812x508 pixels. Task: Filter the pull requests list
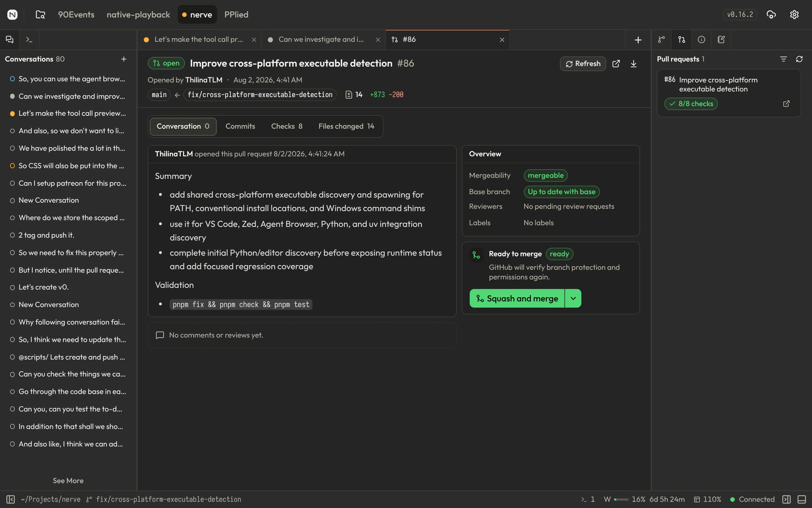tap(784, 59)
